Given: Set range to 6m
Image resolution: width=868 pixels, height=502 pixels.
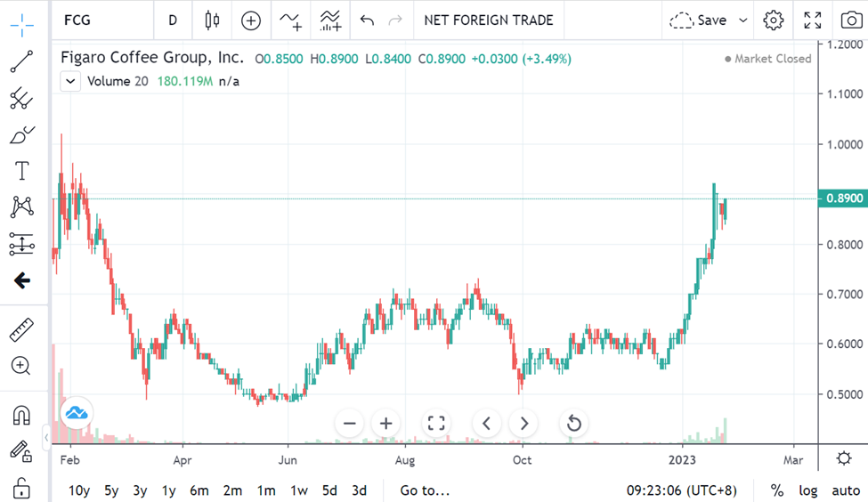Looking at the screenshot, I should [199, 490].
